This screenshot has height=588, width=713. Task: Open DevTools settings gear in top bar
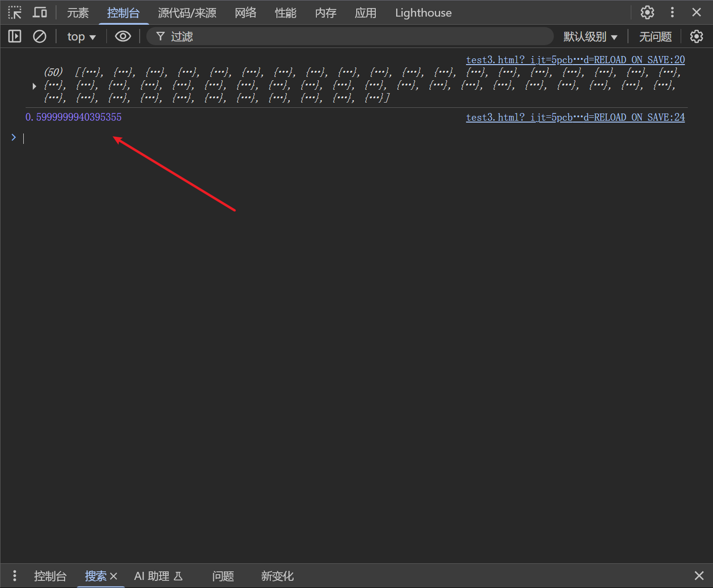point(647,13)
